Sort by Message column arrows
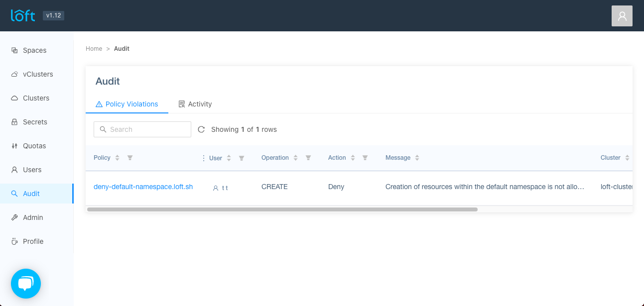The image size is (644, 306). tap(417, 158)
